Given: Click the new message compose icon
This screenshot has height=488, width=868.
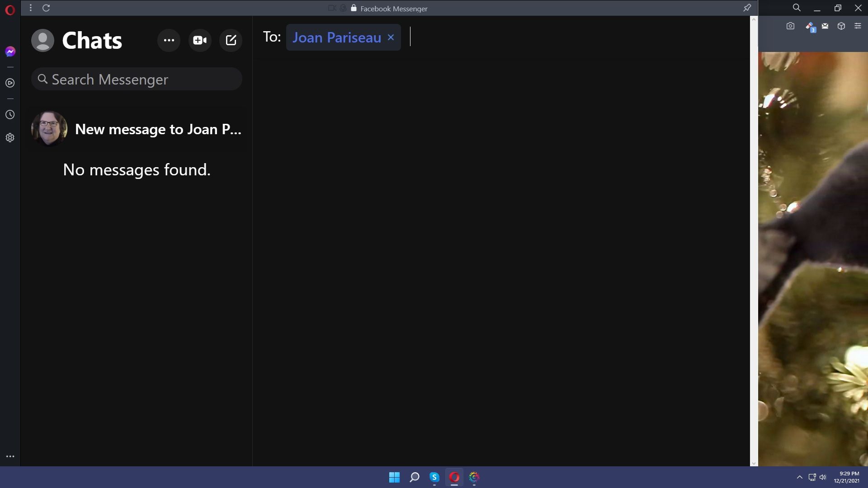Looking at the screenshot, I should 231,40.
